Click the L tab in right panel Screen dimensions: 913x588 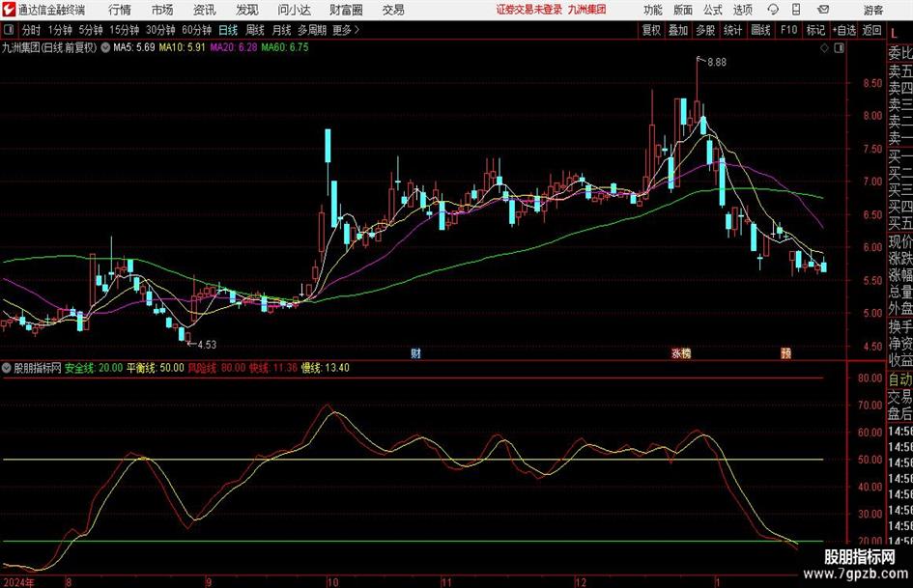[895, 35]
